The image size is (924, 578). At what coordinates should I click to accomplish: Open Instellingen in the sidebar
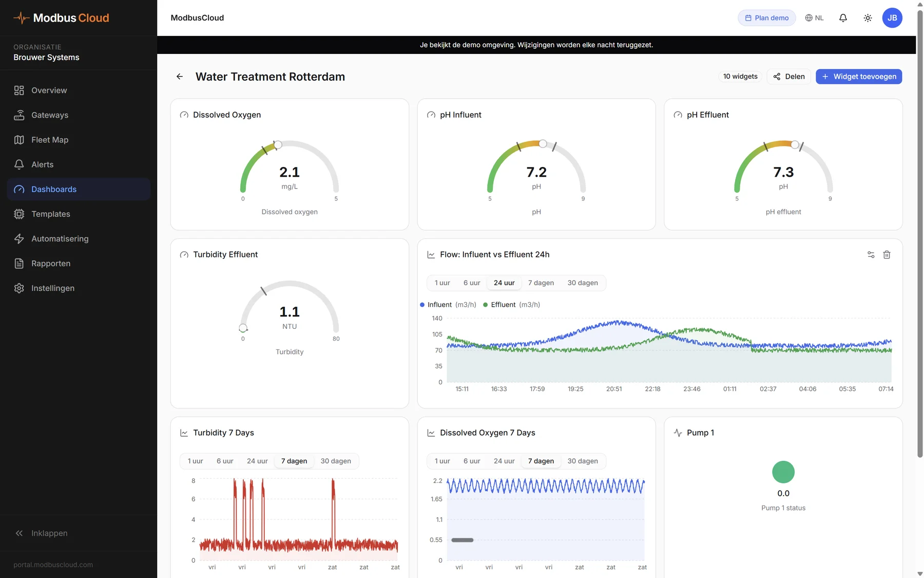tap(79, 288)
